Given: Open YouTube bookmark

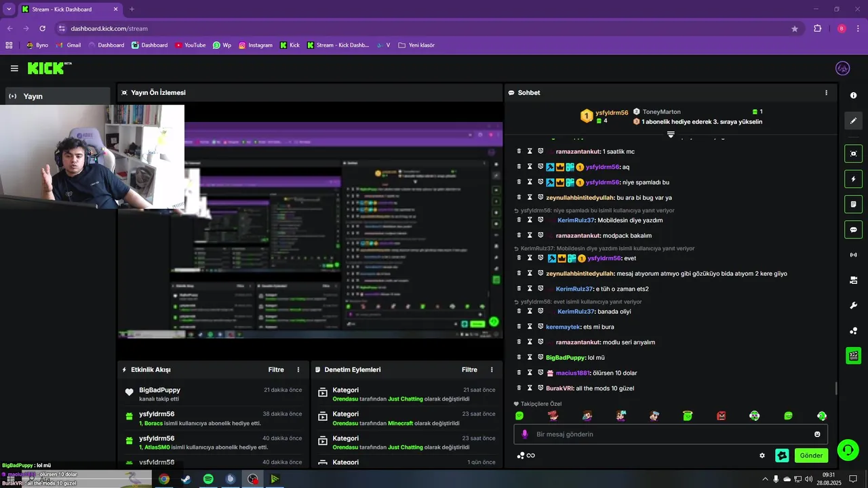Looking at the screenshot, I should click(190, 45).
